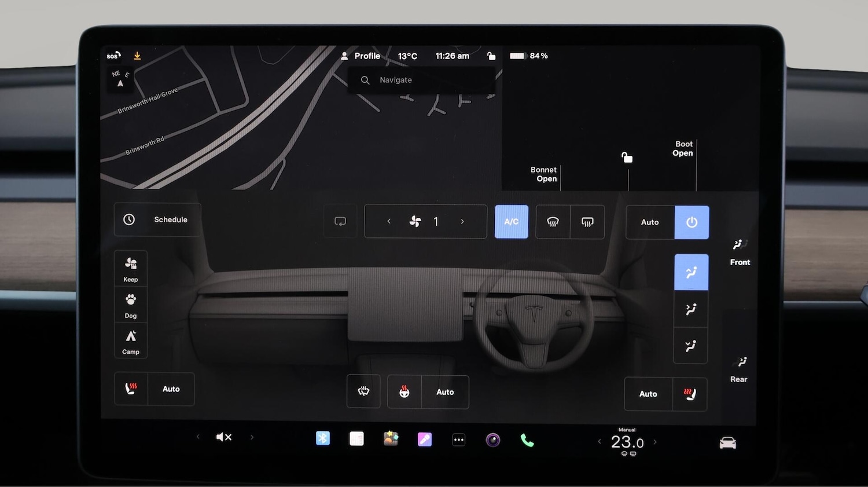Image resolution: width=868 pixels, height=487 pixels.
Task: Turn off climate with power button
Action: point(692,222)
